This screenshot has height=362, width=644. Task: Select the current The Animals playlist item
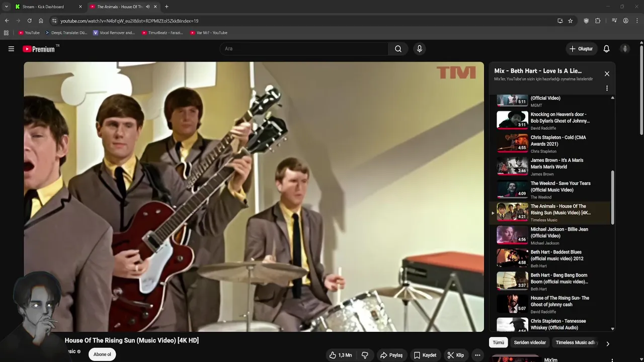(x=550, y=213)
